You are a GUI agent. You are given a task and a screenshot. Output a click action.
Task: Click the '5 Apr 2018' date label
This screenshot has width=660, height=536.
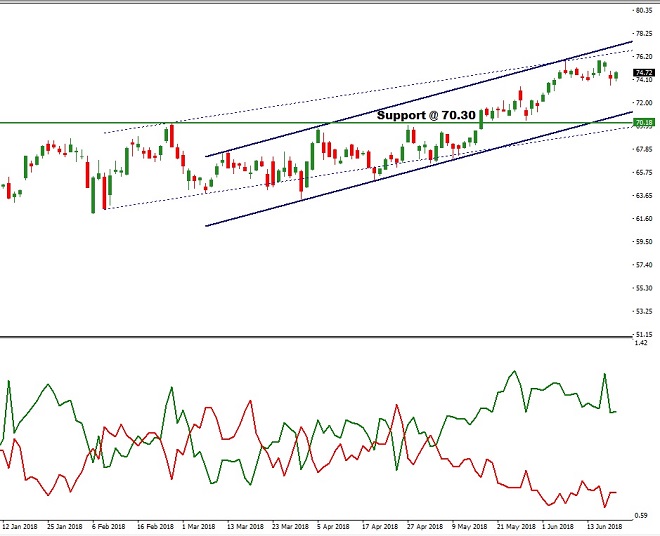pyautogui.click(x=333, y=527)
